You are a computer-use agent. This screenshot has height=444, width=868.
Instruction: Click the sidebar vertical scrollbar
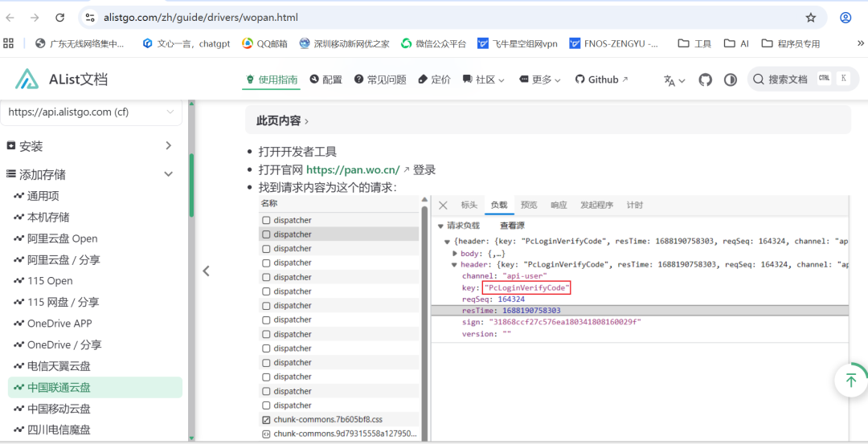click(191, 185)
